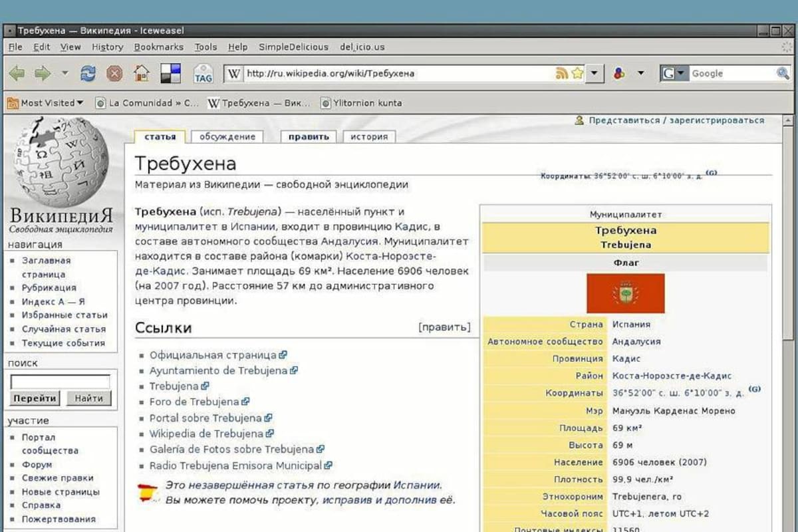Screen dimensions: 798x532
Task: Click the Wikipedia sidebar search input field
Action: coord(60,382)
